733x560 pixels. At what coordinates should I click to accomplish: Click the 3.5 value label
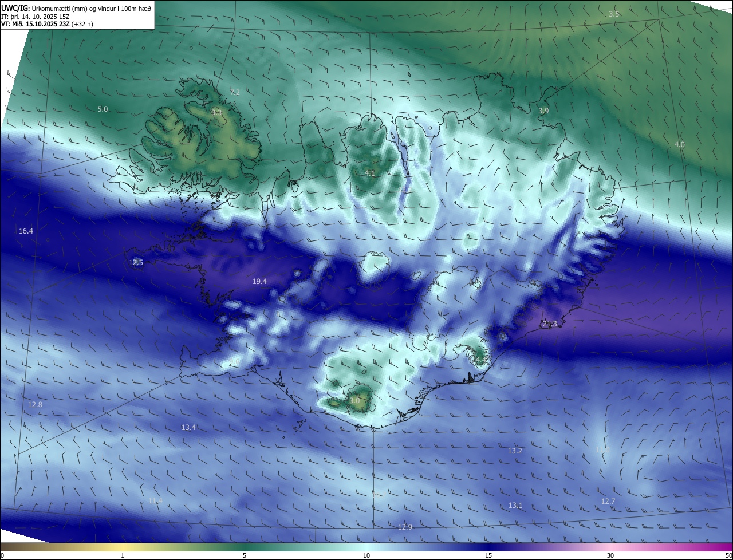[x=614, y=14]
